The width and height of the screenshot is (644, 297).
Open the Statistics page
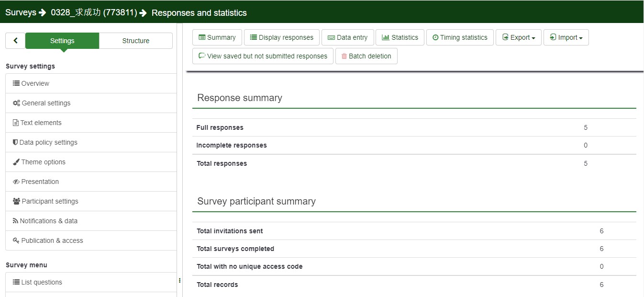(400, 37)
